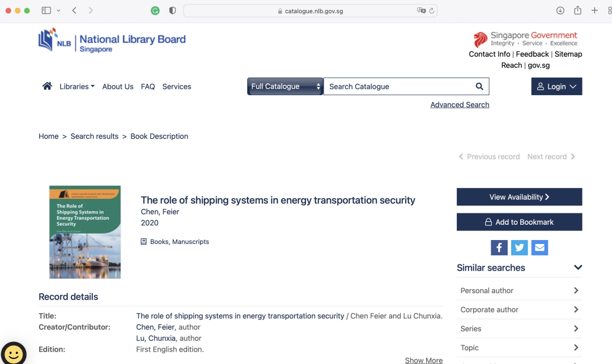Screen dimensions: 612x364
Task: Expand the Libraries menu
Action: (77, 87)
